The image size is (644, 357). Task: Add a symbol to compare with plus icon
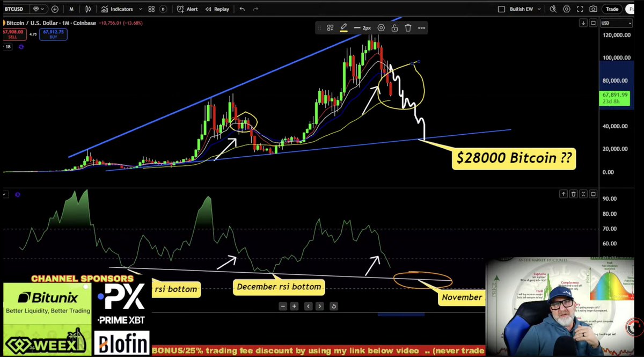pos(55,9)
